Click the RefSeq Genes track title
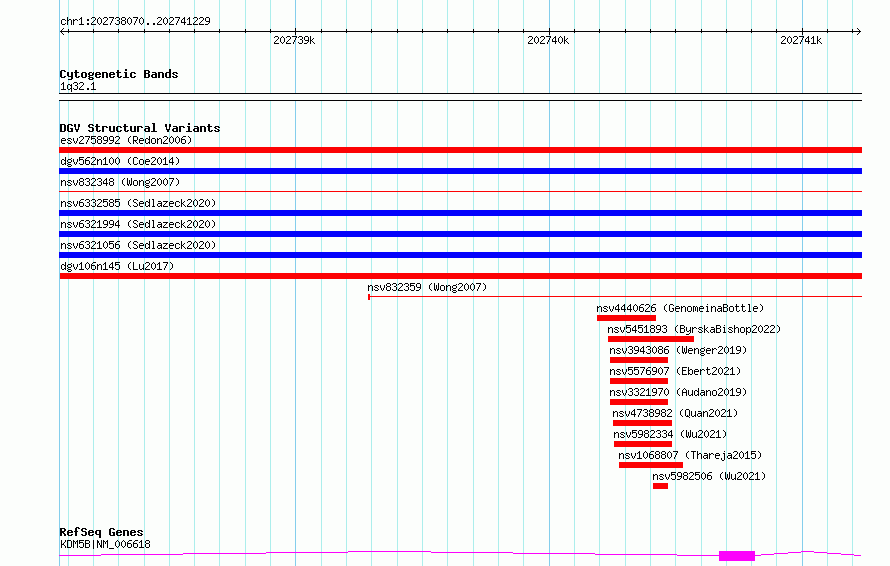Viewport: 890px width, 566px height. click(101, 533)
